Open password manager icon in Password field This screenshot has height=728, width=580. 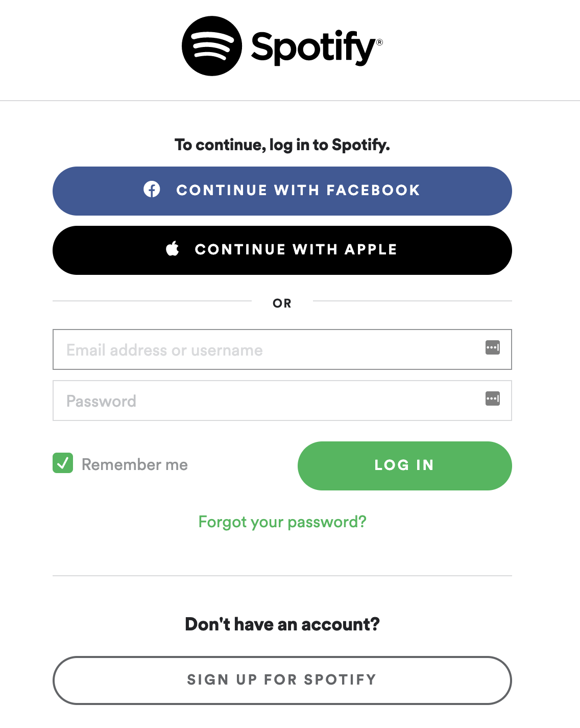[492, 398]
